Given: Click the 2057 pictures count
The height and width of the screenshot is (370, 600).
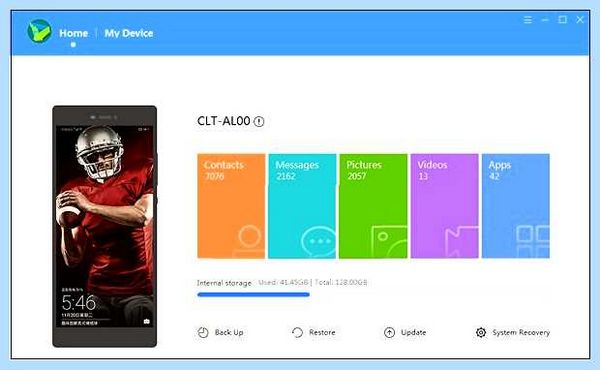Looking at the screenshot, I should 357,176.
